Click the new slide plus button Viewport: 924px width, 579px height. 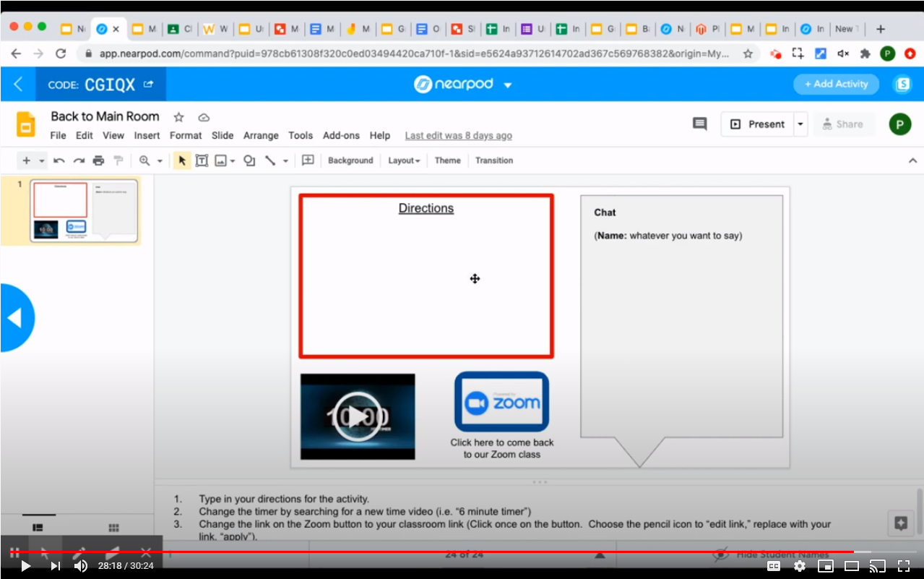coord(27,160)
